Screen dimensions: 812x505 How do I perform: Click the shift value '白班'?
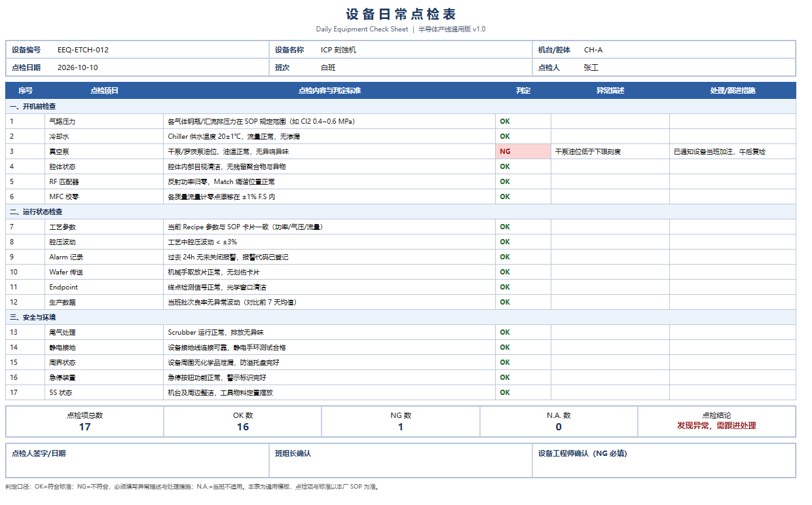click(x=328, y=67)
